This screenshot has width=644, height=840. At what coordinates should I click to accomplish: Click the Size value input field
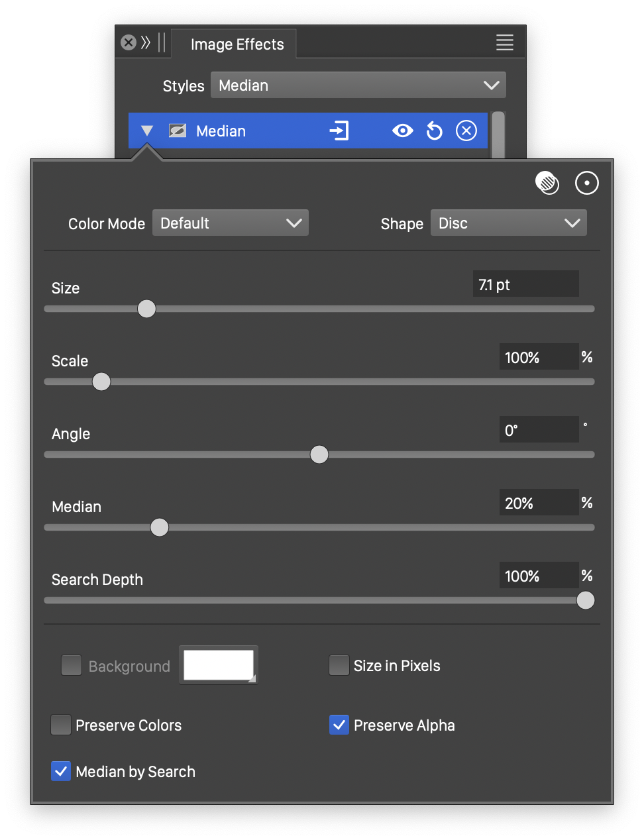click(x=525, y=285)
